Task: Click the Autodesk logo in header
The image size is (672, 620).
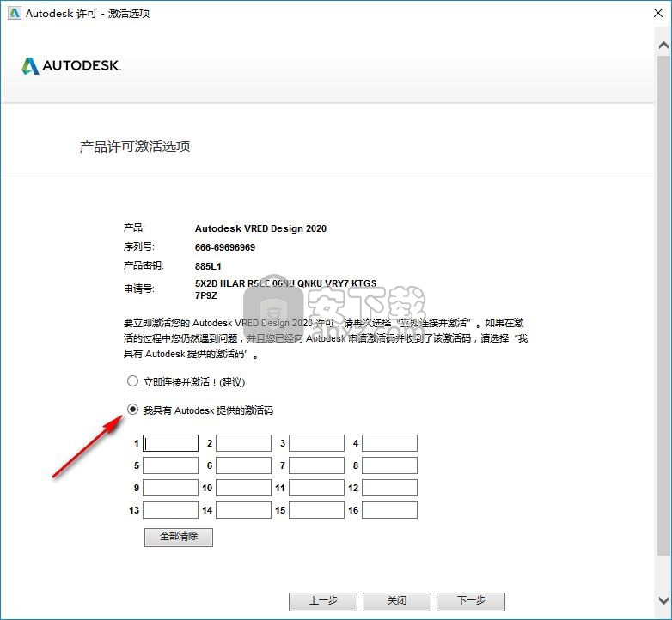Action: [71, 65]
